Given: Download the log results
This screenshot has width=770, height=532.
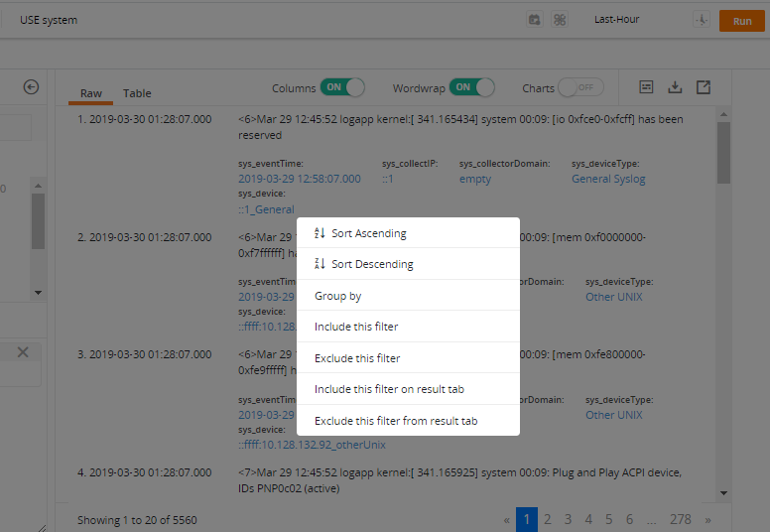Looking at the screenshot, I should (x=675, y=87).
